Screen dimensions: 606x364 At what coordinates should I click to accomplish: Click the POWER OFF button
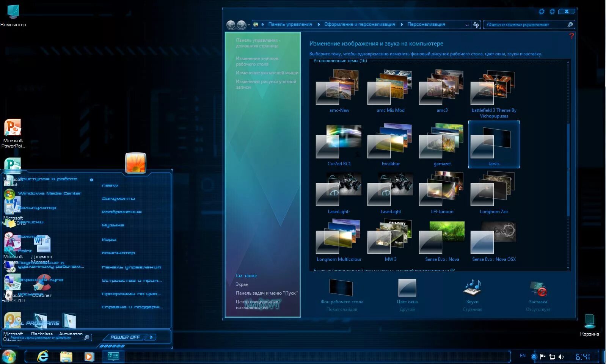point(125,337)
